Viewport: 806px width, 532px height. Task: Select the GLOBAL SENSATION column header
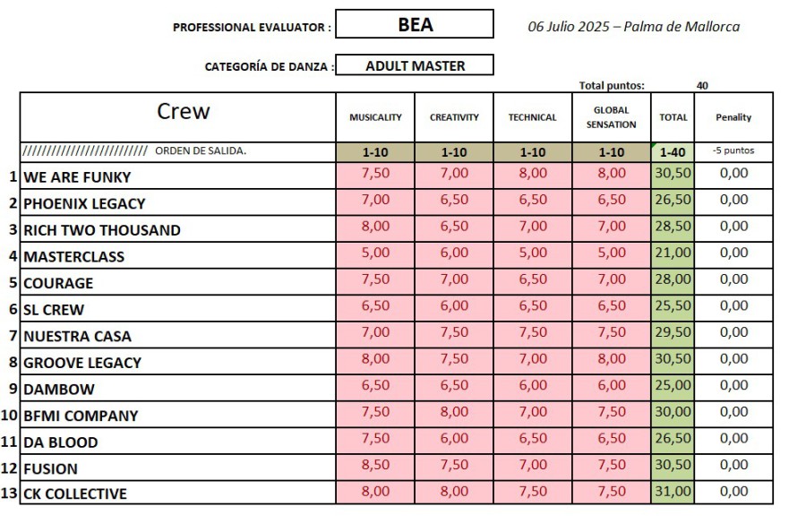pyautogui.click(x=612, y=117)
